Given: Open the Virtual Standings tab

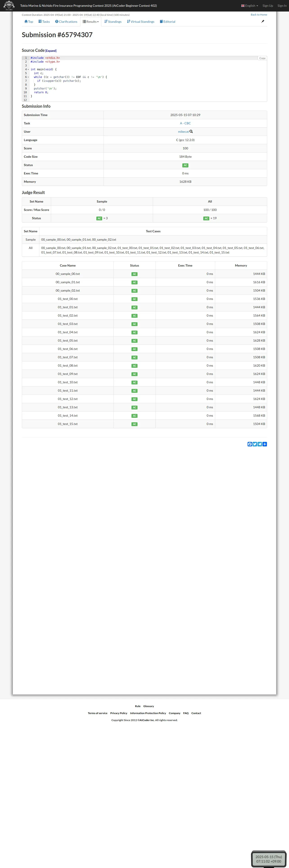Looking at the screenshot, I should [x=141, y=22].
